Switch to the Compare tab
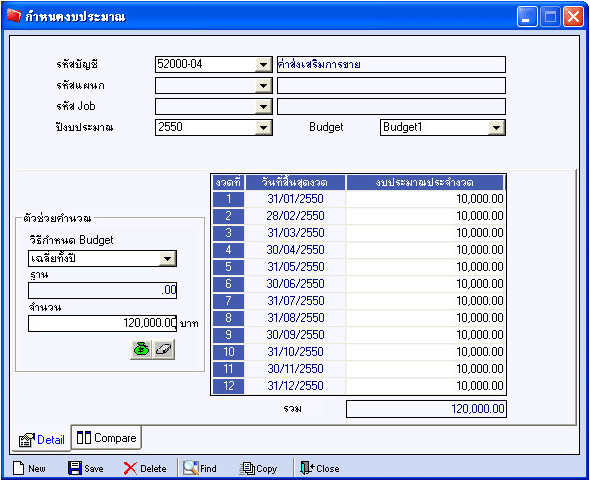This screenshot has height=481, width=590. (x=106, y=438)
